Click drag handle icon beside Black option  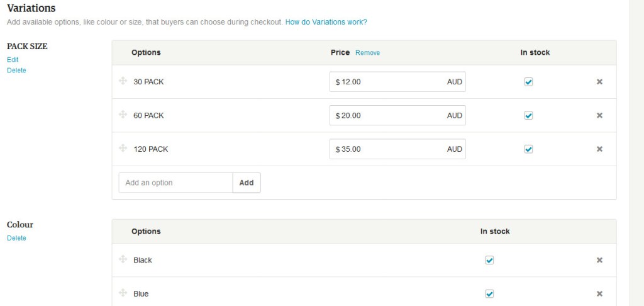point(123,259)
